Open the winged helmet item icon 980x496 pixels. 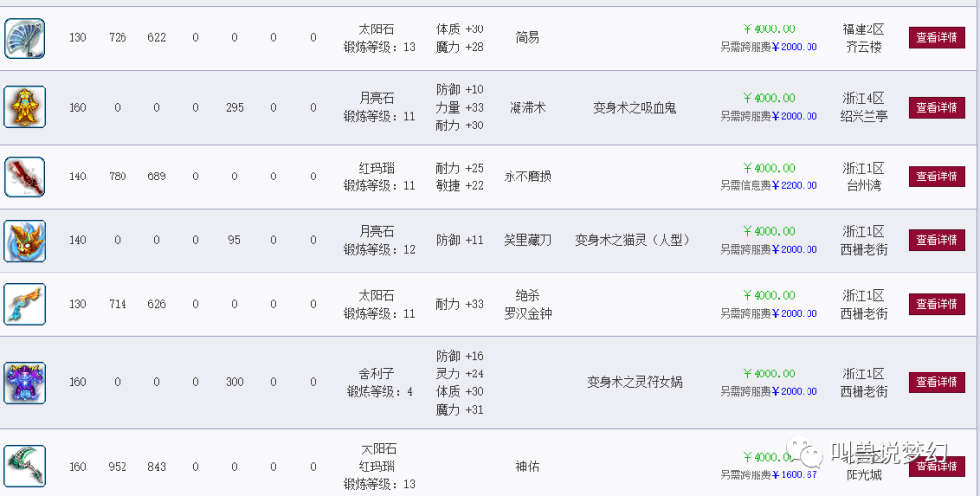click(x=24, y=240)
